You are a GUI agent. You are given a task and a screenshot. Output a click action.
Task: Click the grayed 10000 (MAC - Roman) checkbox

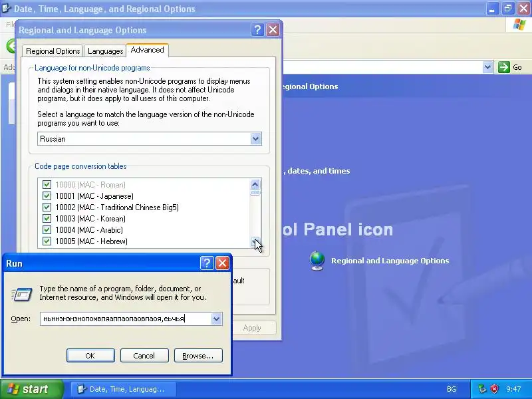(x=47, y=185)
